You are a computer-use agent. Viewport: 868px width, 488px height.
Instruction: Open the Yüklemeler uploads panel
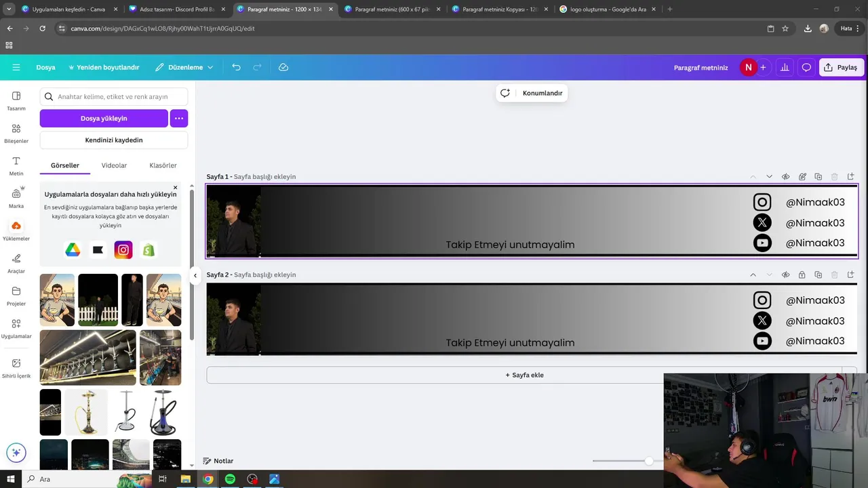pyautogui.click(x=16, y=230)
